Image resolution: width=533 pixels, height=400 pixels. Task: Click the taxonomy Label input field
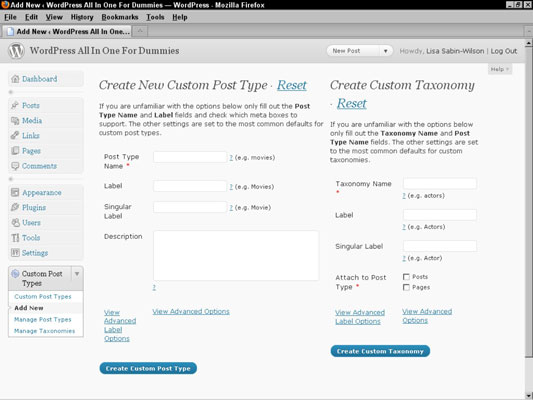coord(440,215)
